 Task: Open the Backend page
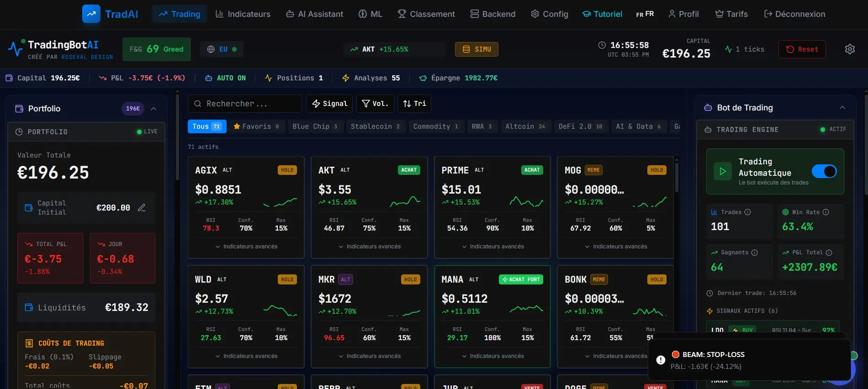point(493,14)
